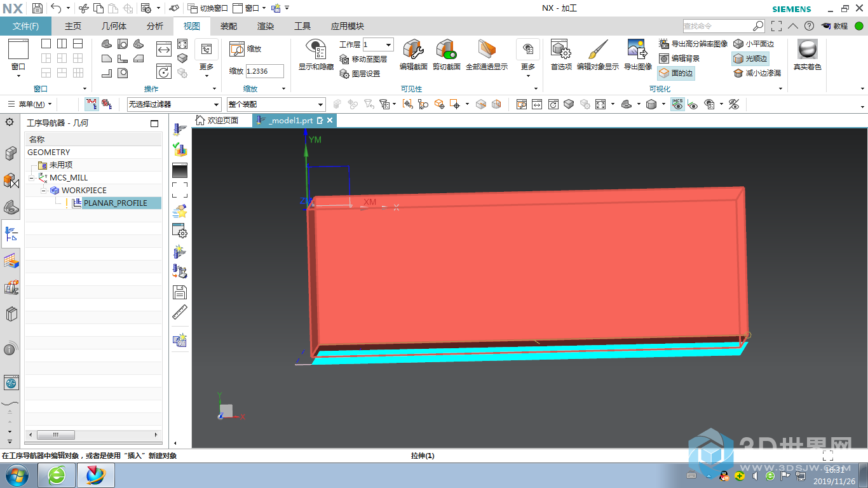Click the Undo arrow in title bar
The image size is (868, 488).
pyautogui.click(x=56, y=8)
